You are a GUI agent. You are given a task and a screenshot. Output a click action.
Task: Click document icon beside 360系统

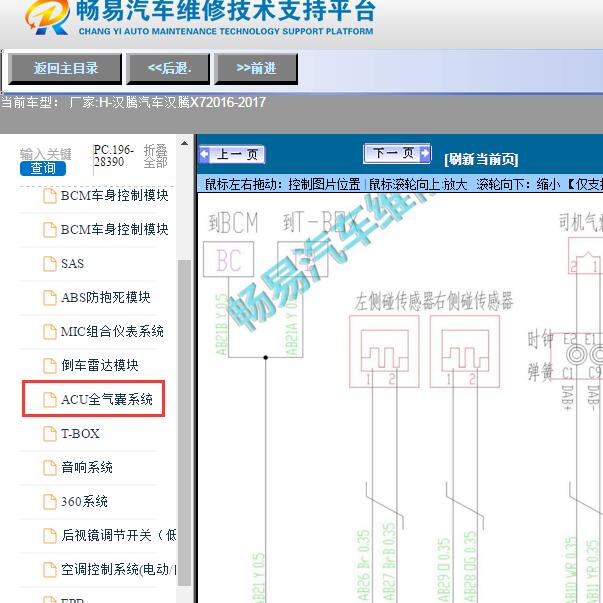50,501
